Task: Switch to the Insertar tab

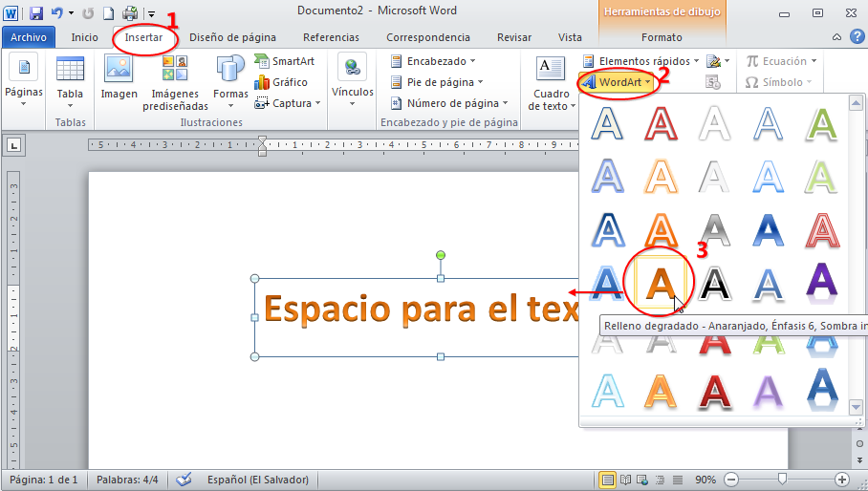Action: [143, 37]
